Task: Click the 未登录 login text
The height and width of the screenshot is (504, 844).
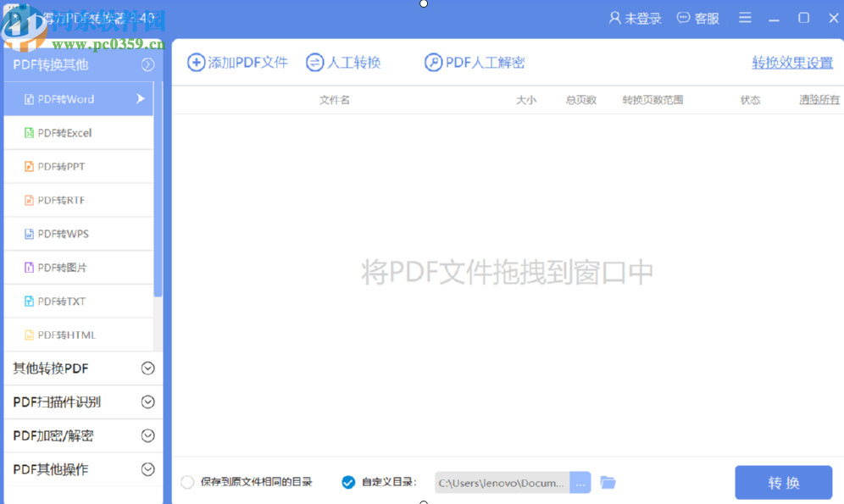Action: 642,19
